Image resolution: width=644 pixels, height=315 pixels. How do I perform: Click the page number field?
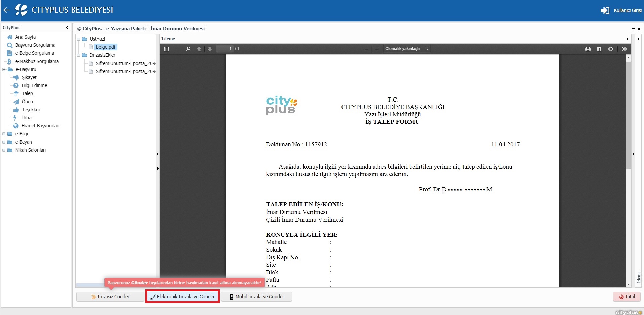(x=225, y=49)
